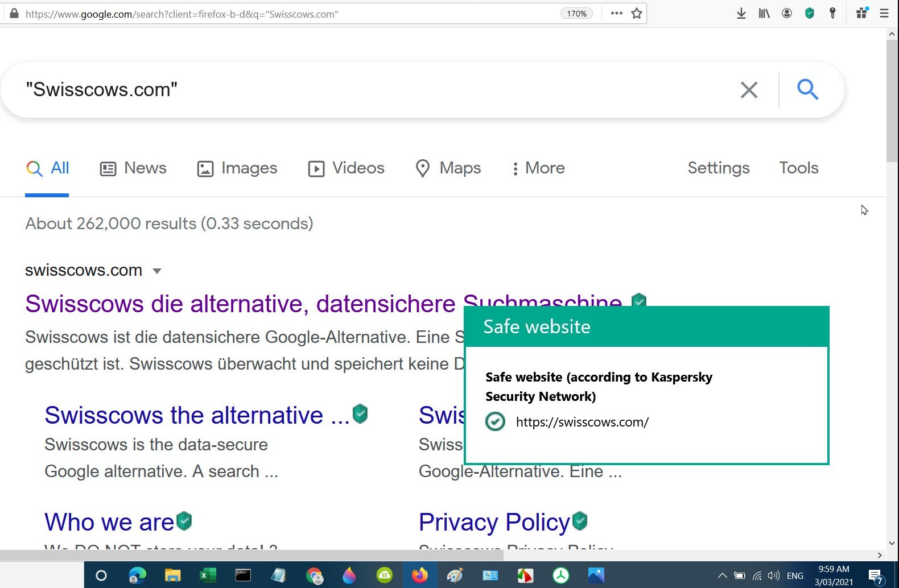
Task: Open Google search Settings
Action: click(719, 168)
